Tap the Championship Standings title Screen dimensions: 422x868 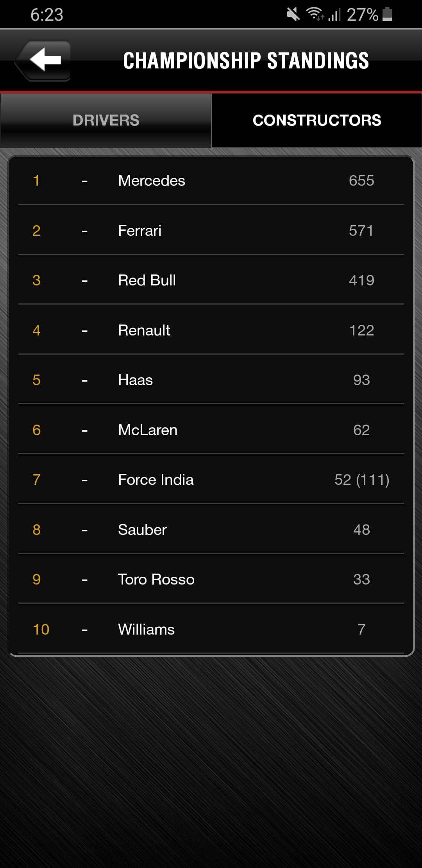246,61
